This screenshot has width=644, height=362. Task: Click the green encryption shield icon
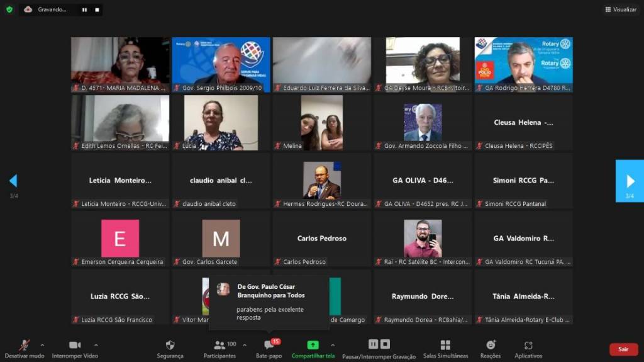click(9, 9)
